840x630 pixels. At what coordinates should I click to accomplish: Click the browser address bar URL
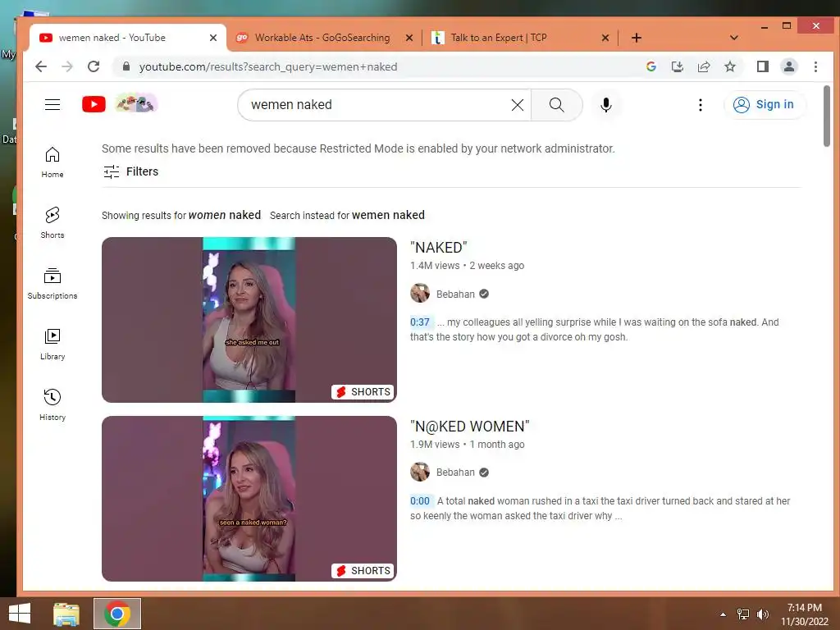(x=268, y=67)
